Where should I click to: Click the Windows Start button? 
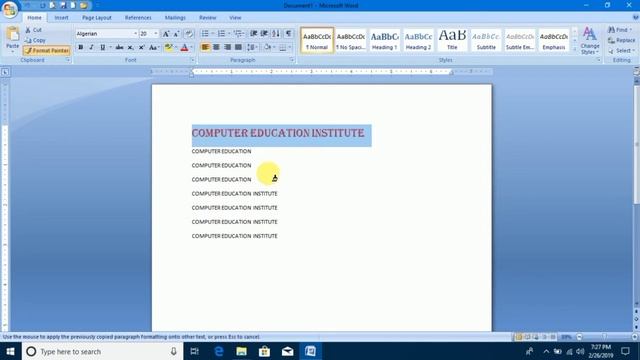coord(11,351)
